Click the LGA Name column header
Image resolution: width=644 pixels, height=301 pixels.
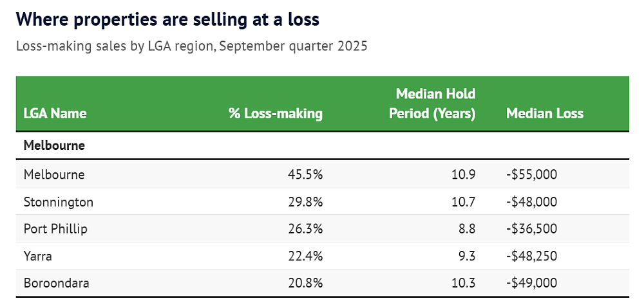(55, 113)
